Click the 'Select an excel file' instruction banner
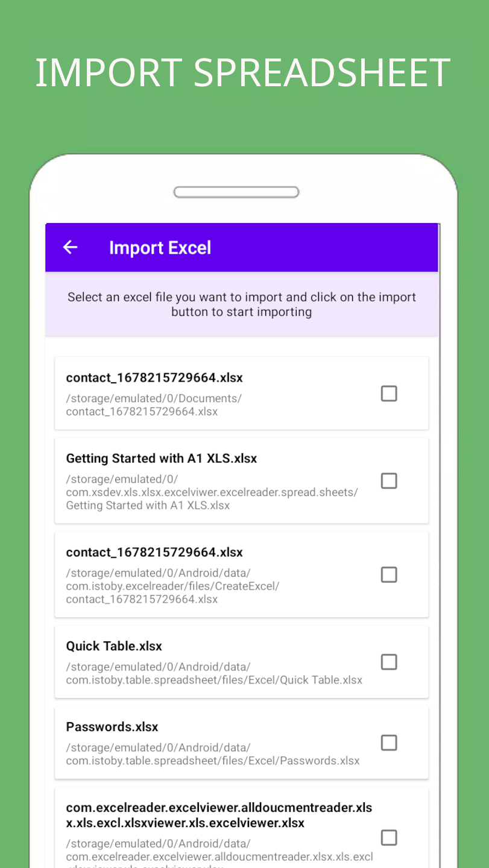Screen dimensions: 489x868 click(x=242, y=304)
